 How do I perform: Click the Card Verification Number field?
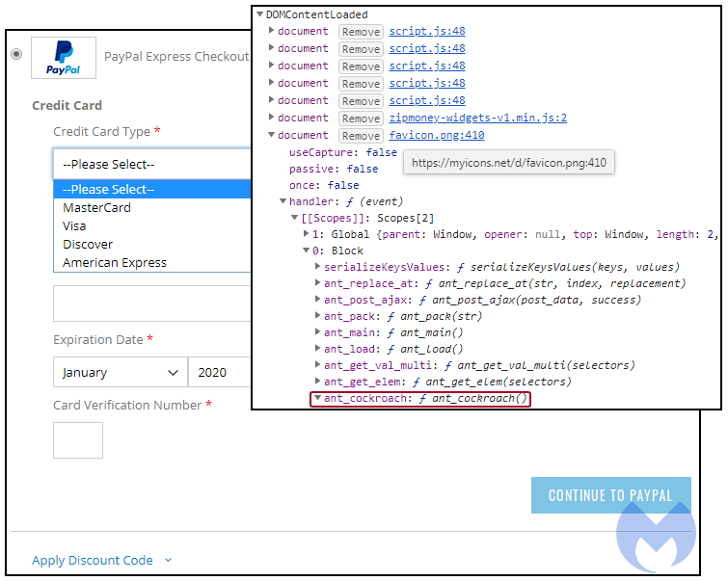coord(78,439)
